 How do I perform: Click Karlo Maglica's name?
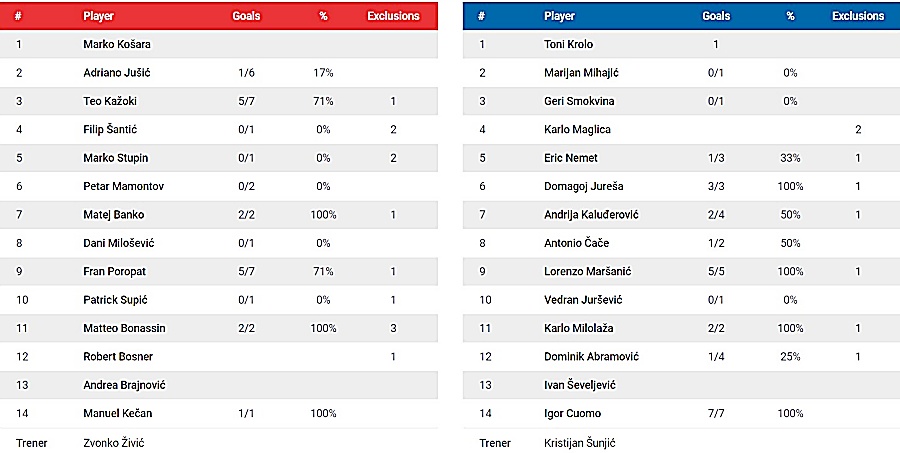coord(577,129)
